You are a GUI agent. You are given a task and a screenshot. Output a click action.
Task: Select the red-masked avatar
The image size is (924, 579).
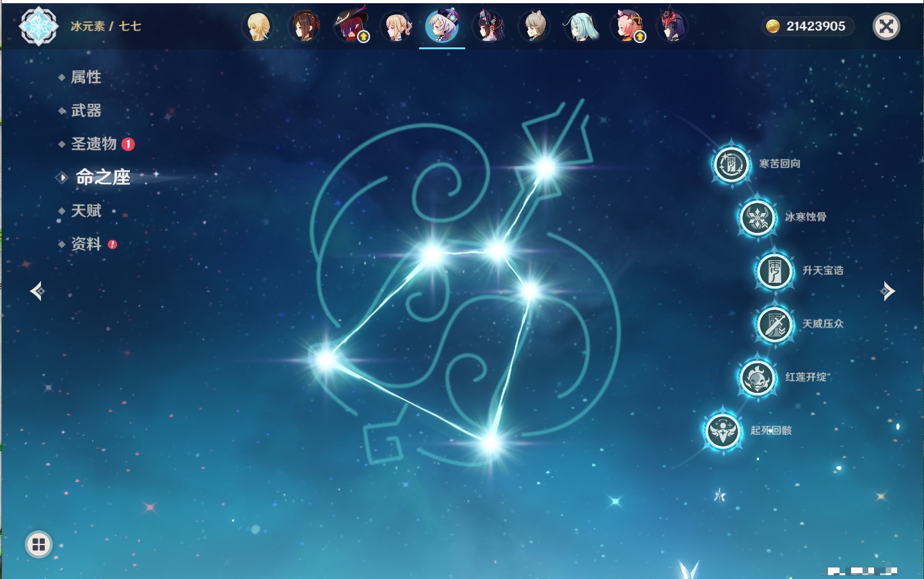pyautogui.click(x=672, y=27)
